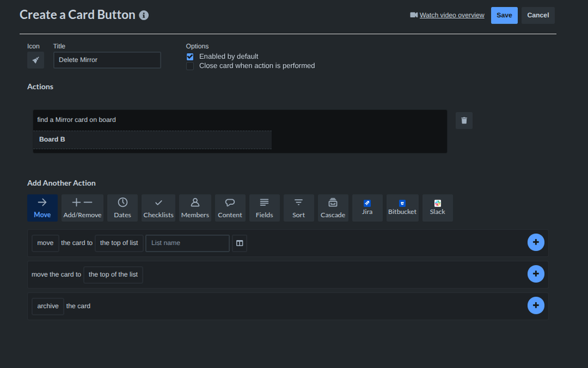Open the move action dropdown
The width and height of the screenshot is (588, 368).
(45, 242)
